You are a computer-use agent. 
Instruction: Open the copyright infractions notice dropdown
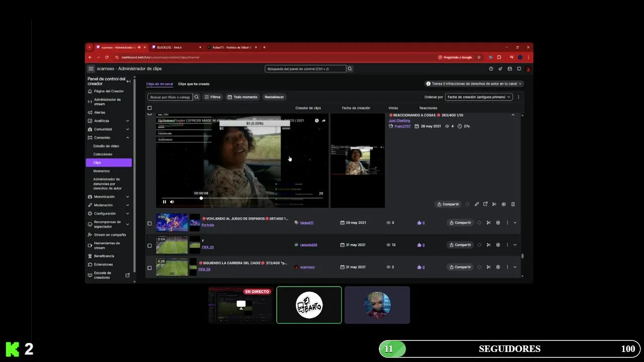[x=474, y=84]
